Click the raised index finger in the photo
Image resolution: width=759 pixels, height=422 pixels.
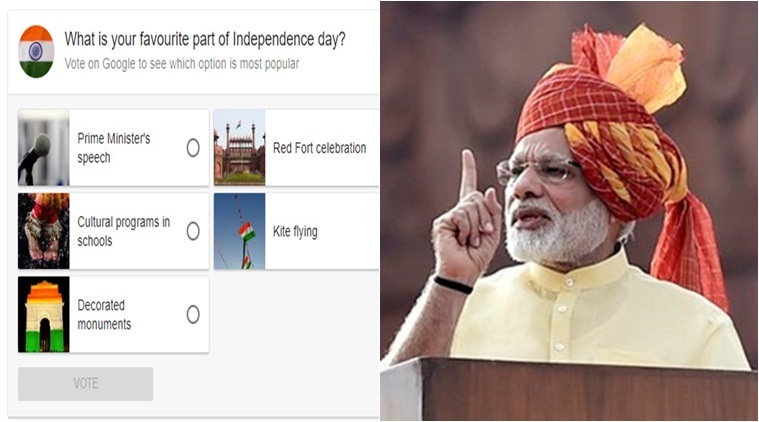468,174
